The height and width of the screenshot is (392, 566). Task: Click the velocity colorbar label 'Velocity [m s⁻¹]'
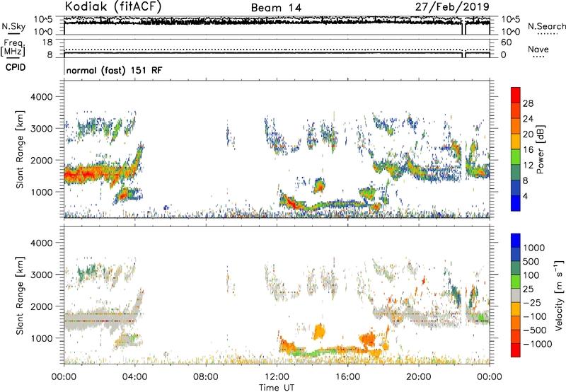click(559, 295)
